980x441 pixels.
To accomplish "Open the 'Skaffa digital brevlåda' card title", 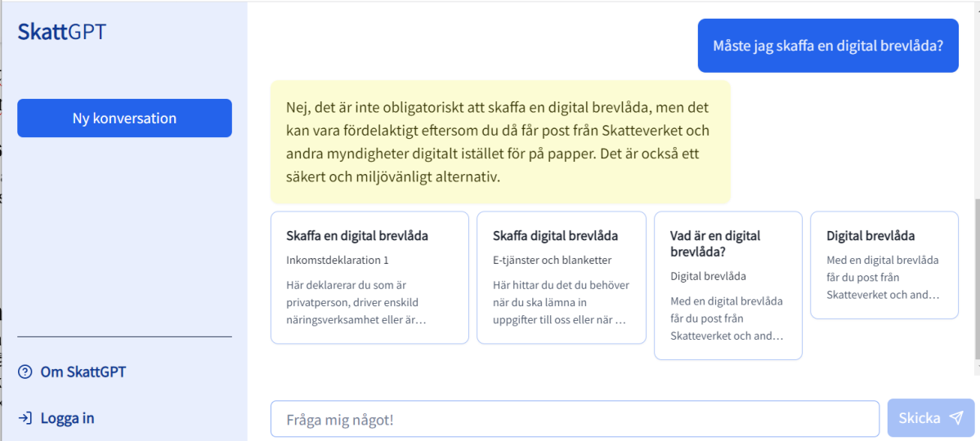I will pyautogui.click(x=555, y=236).
